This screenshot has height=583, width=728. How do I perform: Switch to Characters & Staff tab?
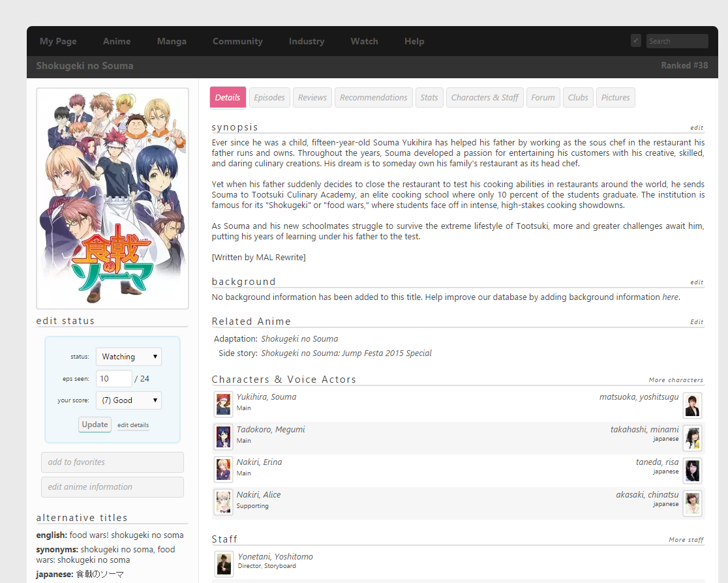point(485,97)
